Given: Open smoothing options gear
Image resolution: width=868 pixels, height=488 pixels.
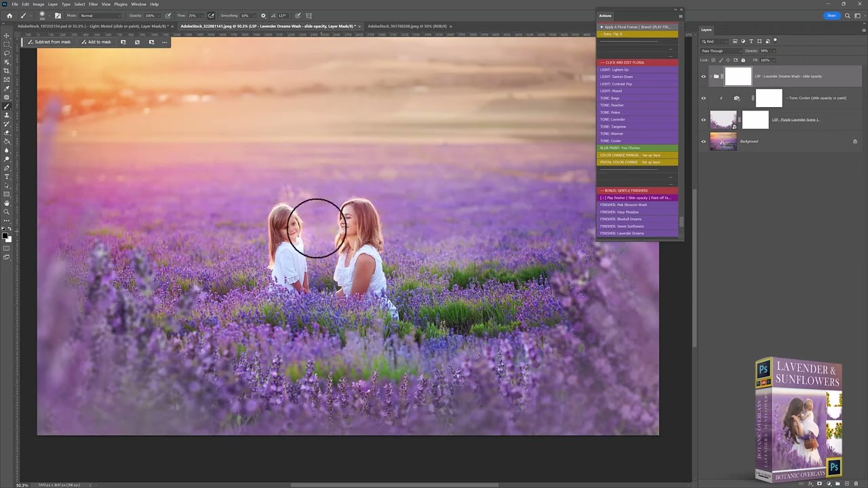Looking at the screenshot, I should 263,16.
